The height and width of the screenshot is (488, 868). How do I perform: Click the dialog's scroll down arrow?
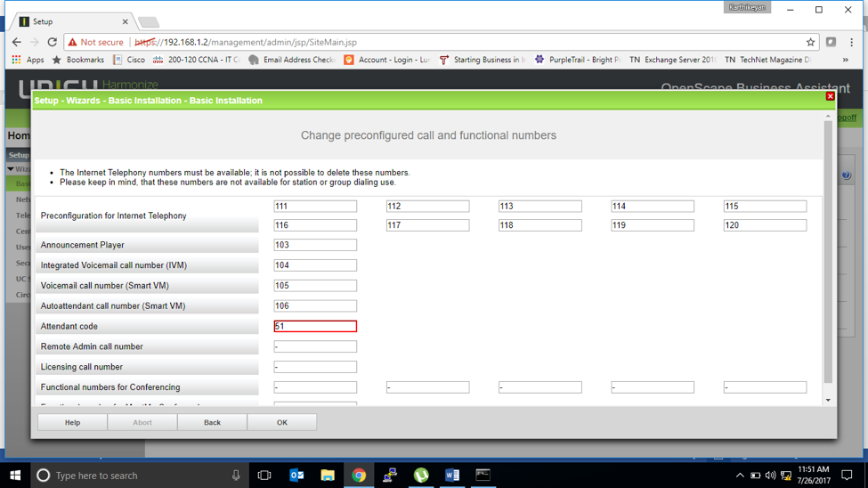[x=828, y=400]
